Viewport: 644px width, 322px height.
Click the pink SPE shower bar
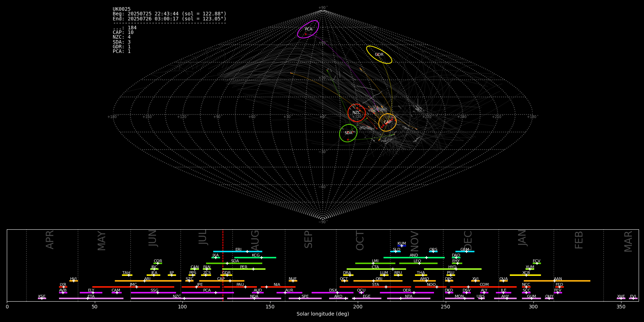[x=305, y=298]
